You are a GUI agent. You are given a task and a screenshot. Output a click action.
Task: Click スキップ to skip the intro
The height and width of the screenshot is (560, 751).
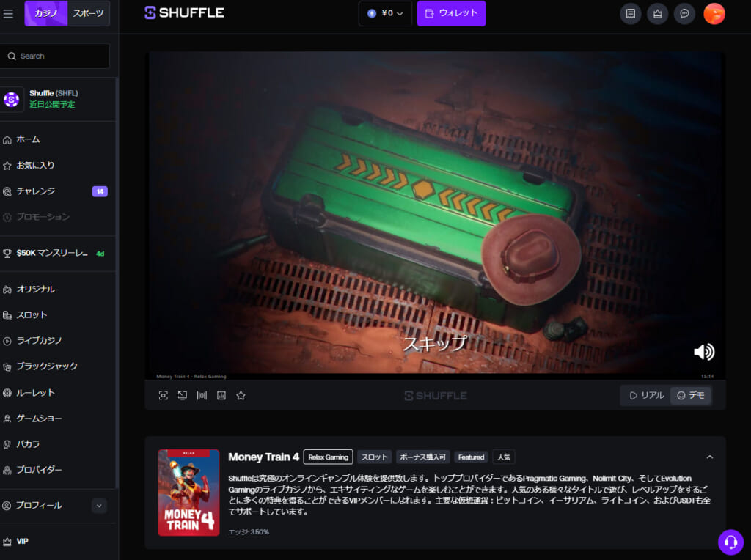[435, 343]
